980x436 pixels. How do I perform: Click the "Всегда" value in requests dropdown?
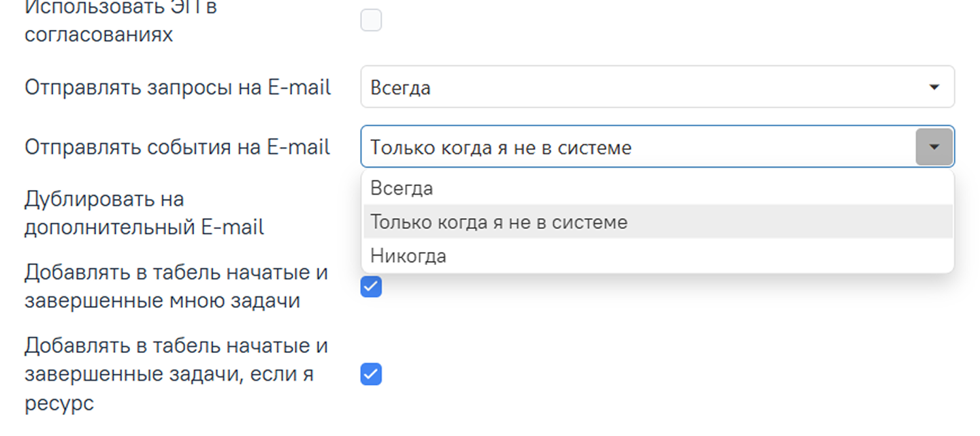401,88
